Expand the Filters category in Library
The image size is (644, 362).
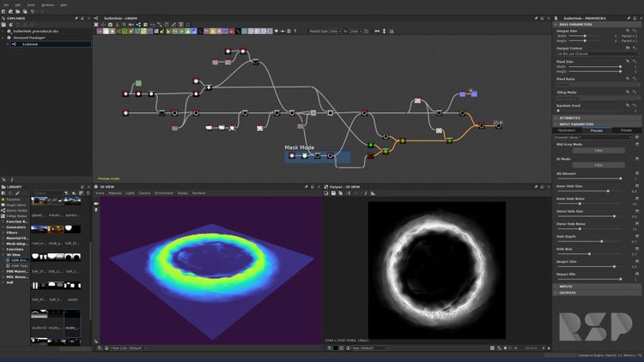tap(12, 232)
